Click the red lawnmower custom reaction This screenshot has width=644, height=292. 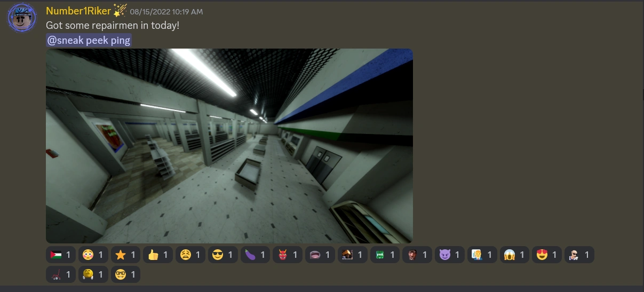[x=61, y=274]
